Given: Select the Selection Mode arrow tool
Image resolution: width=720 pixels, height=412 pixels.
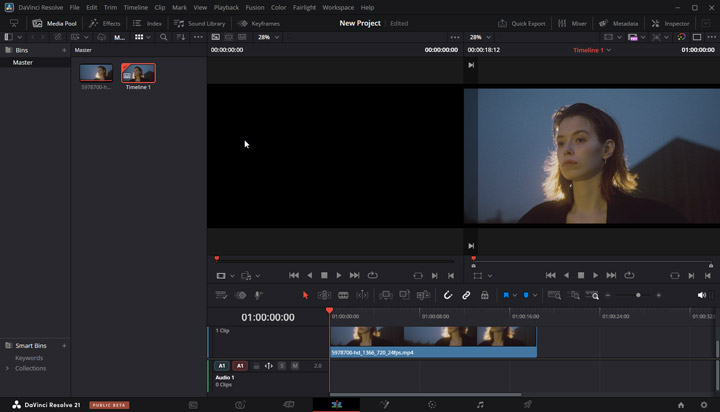Looking at the screenshot, I should click(x=305, y=295).
